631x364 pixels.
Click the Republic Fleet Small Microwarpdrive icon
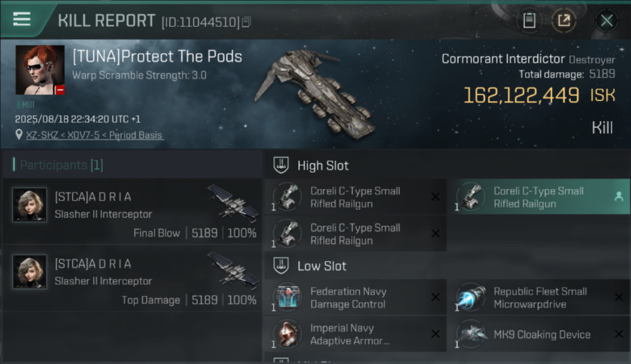[x=471, y=297]
